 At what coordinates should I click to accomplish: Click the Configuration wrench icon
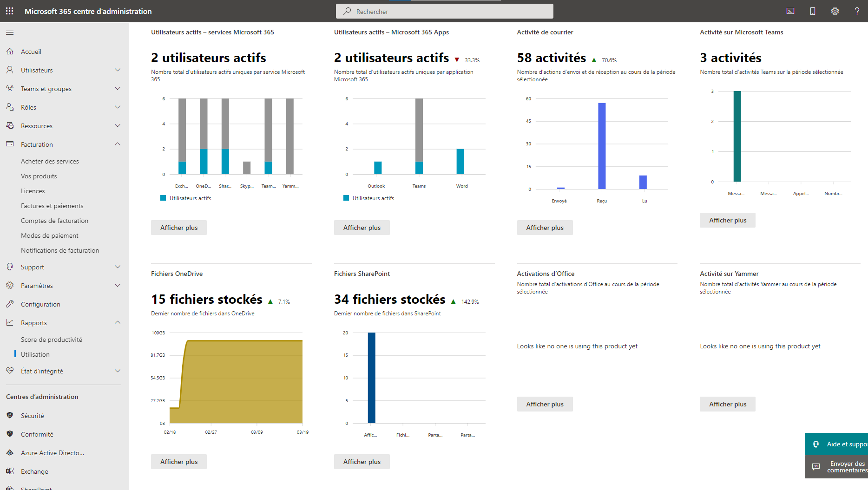tap(10, 304)
